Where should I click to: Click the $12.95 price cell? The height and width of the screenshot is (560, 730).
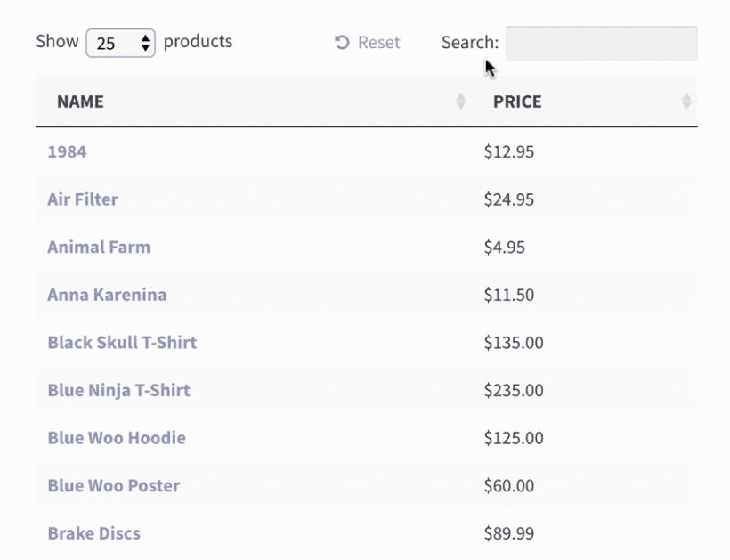509,151
